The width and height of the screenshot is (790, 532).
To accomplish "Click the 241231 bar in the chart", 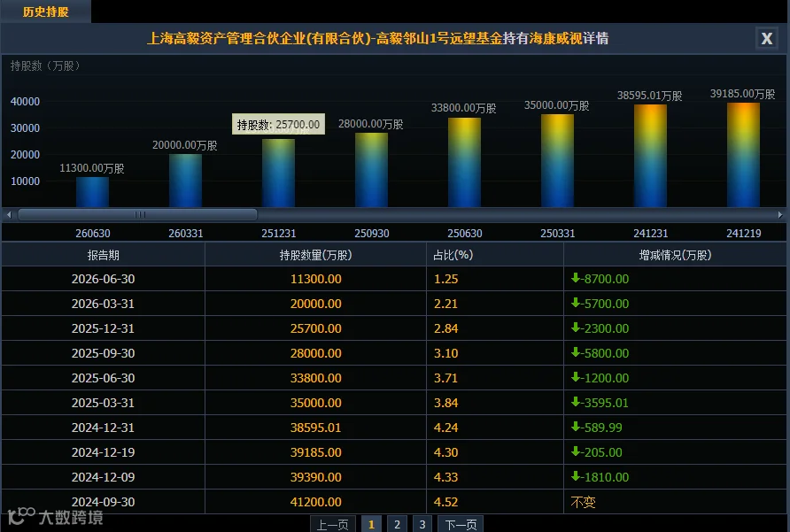I will (650, 156).
